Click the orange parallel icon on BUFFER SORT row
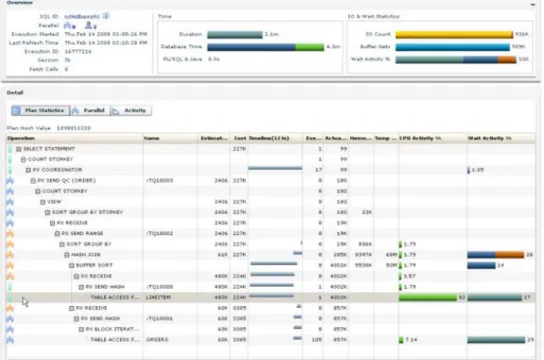Viewport: 544px width, 360px height. pos(10,265)
